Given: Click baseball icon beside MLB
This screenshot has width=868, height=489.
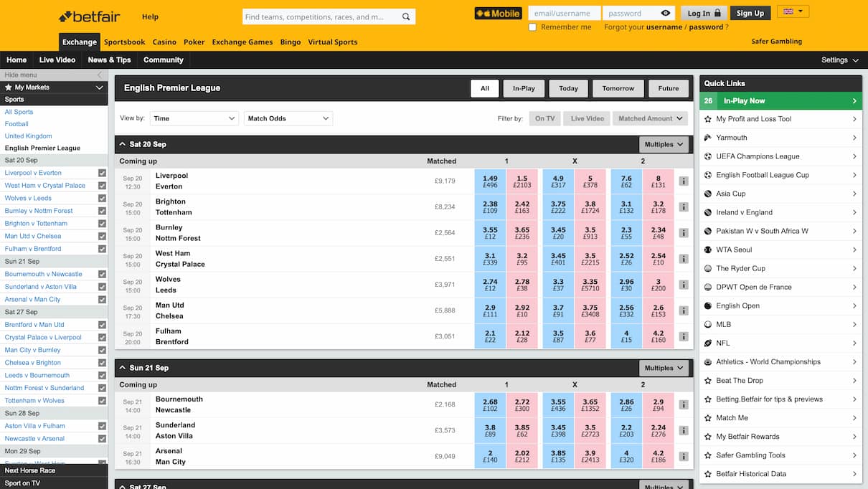Looking at the screenshot, I should coord(708,324).
